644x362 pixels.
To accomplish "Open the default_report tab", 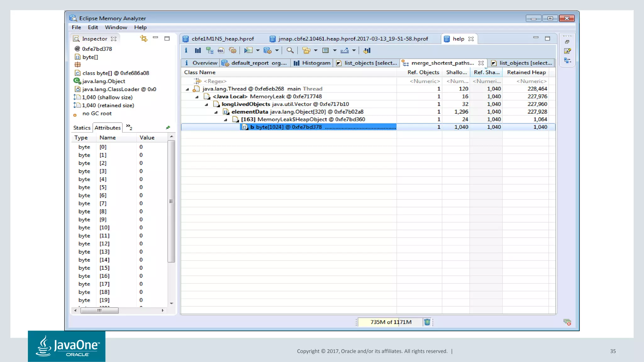I will tap(255, 63).
